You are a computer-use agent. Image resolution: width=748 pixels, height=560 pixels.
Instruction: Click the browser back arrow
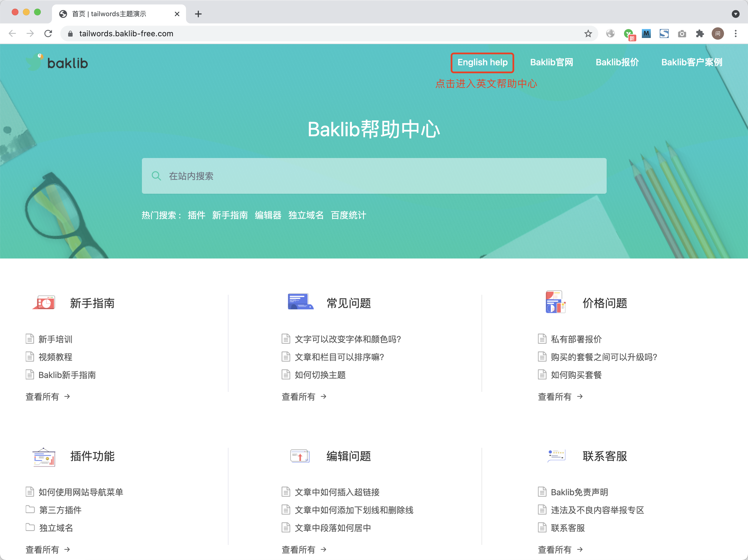pyautogui.click(x=13, y=33)
